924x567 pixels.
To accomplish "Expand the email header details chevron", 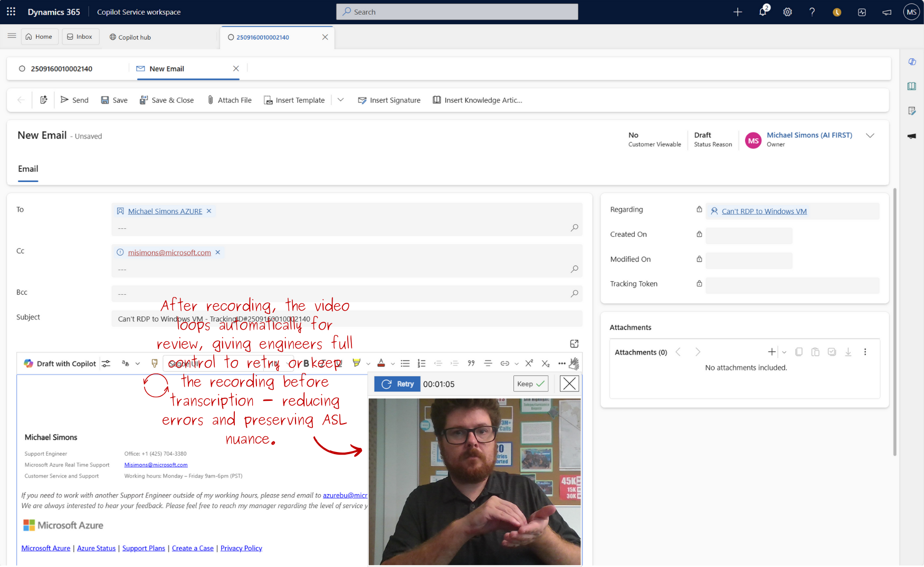I will pyautogui.click(x=870, y=136).
